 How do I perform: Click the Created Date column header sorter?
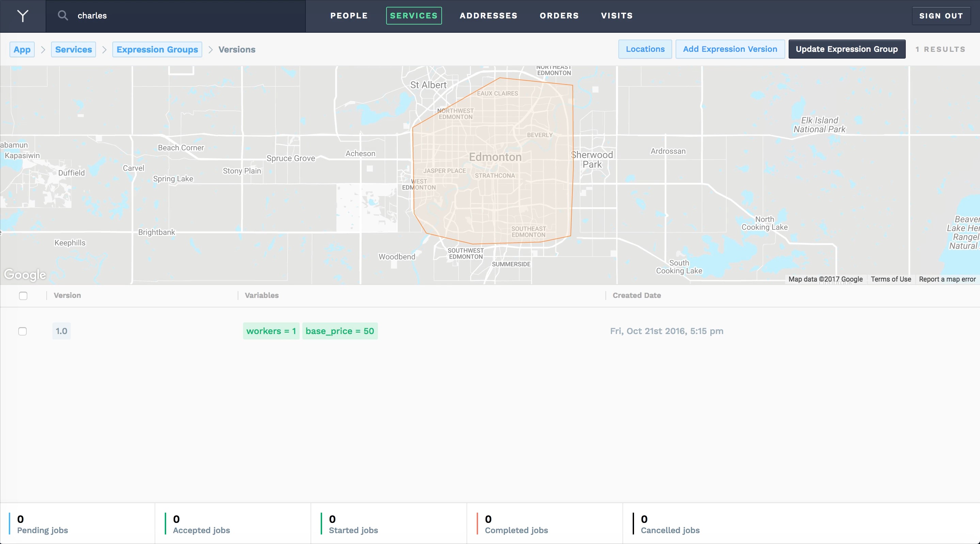(x=636, y=296)
